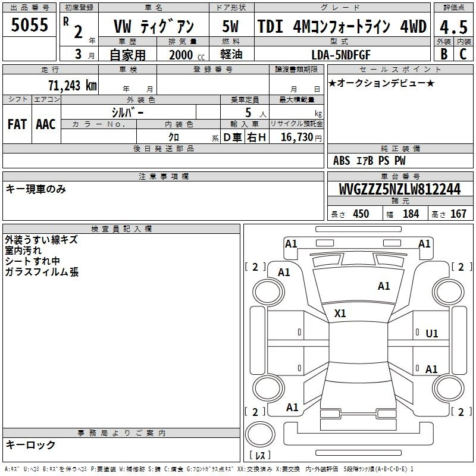The width and height of the screenshot is (476, 476).
Task: Select the ★オークションデビュー★ sales point
Action: tap(381, 83)
